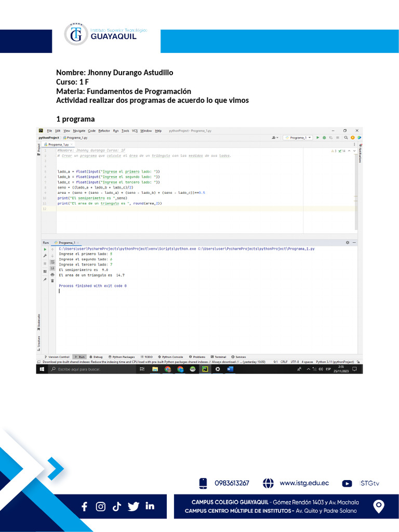This screenshot has width=399, height=532.
Task: Open the Tools menu
Action: point(125,130)
